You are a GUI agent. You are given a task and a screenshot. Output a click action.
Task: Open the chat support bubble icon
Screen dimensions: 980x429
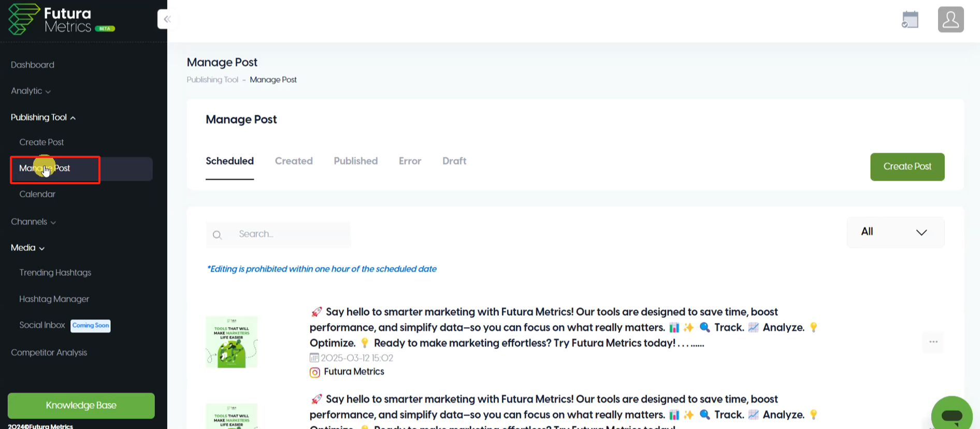click(952, 415)
